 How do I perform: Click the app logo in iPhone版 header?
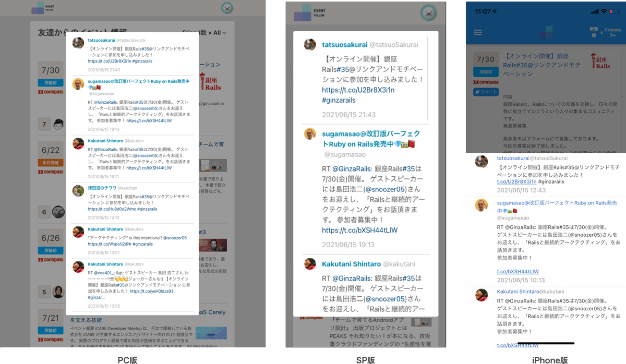(x=547, y=31)
